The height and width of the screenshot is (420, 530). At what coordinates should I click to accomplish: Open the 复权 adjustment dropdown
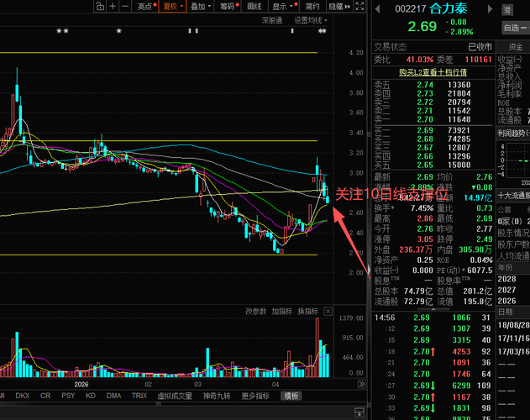click(172, 6)
